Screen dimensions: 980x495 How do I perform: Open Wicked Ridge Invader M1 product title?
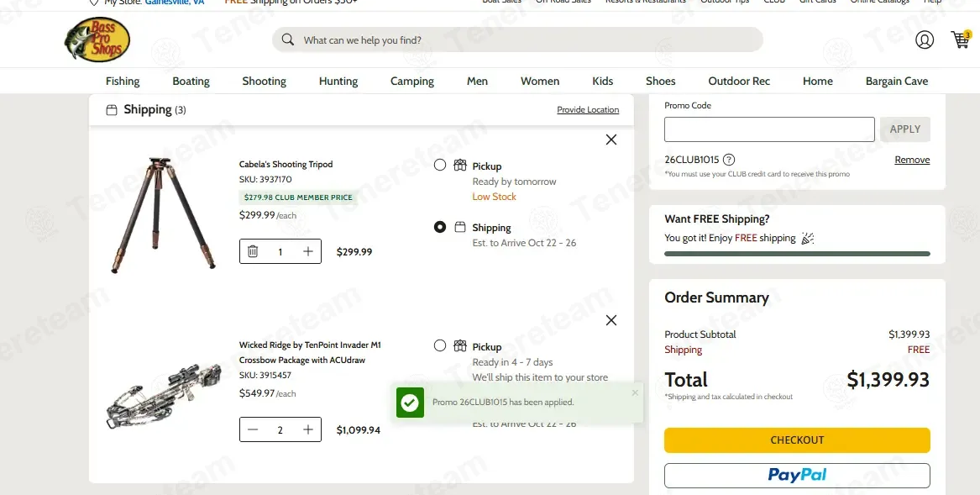click(310, 352)
